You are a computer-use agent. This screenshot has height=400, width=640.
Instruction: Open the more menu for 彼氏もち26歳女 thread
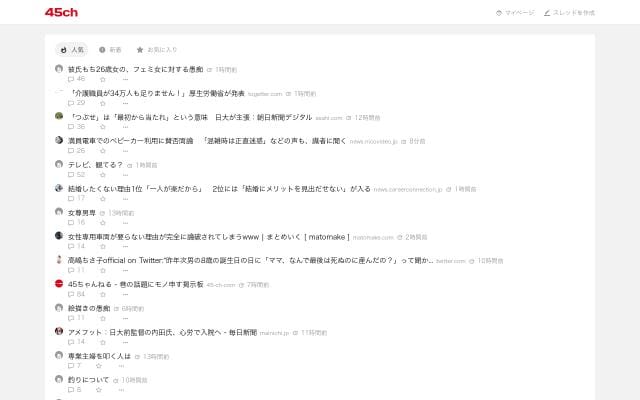(x=125, y=78)
